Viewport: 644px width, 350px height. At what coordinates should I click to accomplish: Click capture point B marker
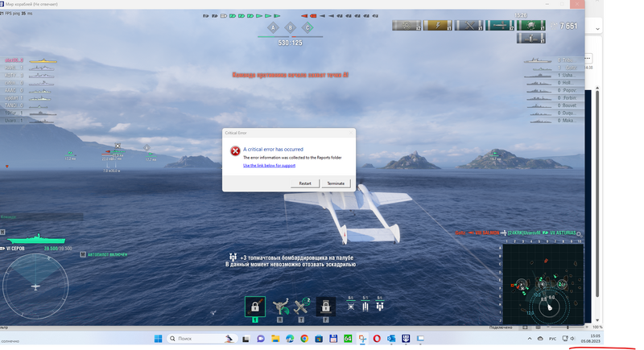coord(290,28)
